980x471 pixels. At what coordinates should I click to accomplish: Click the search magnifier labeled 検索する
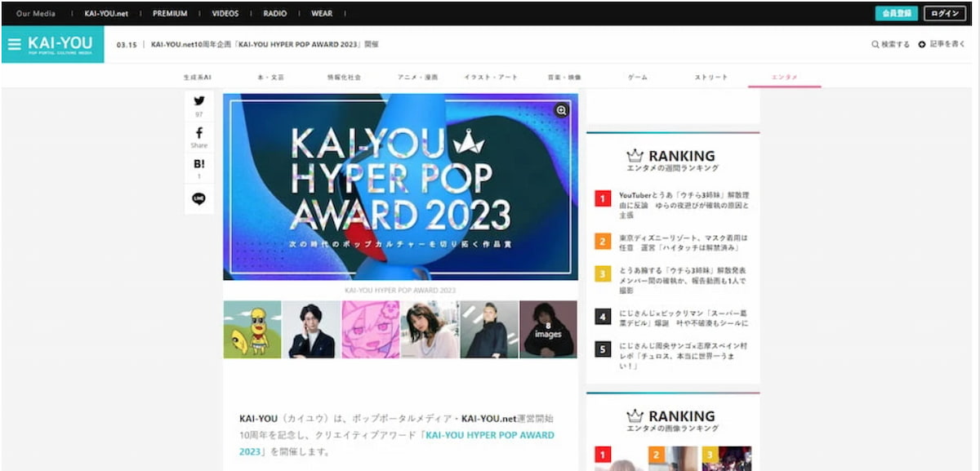(875, 45)
